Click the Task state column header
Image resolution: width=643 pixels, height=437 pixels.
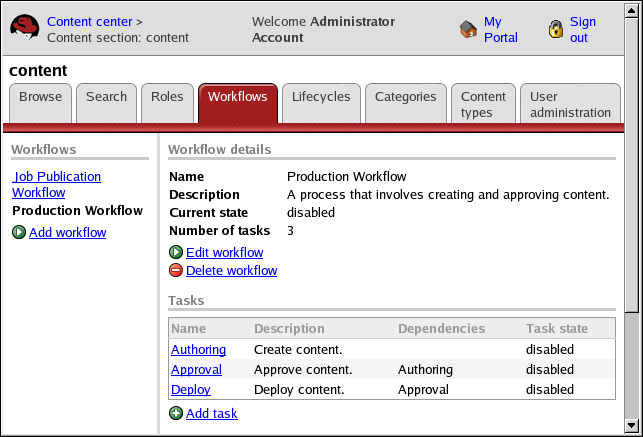coord(557,328)
